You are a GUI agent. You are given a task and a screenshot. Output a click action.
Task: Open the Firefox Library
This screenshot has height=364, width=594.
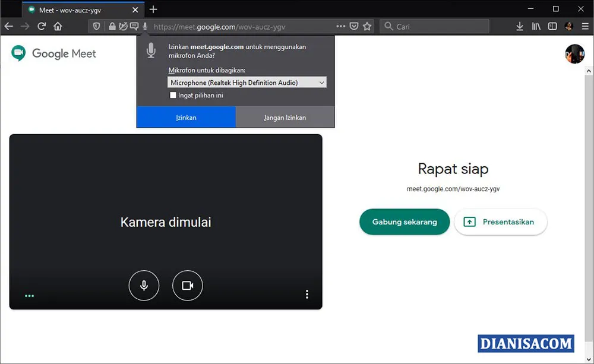click(x=536, y=26)
